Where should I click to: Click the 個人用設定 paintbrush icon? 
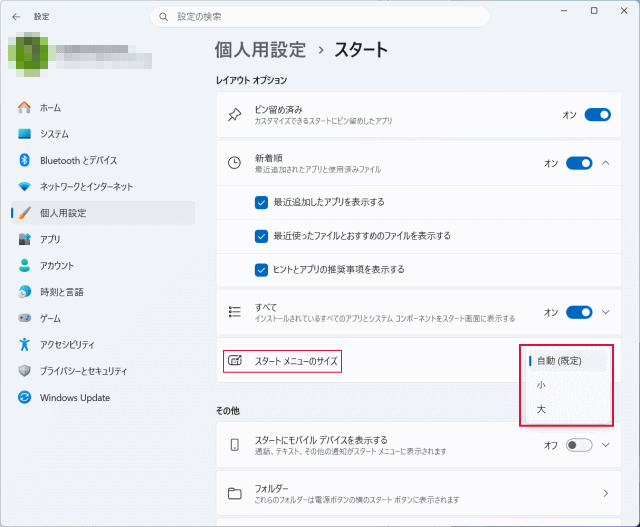click(24, 213)
